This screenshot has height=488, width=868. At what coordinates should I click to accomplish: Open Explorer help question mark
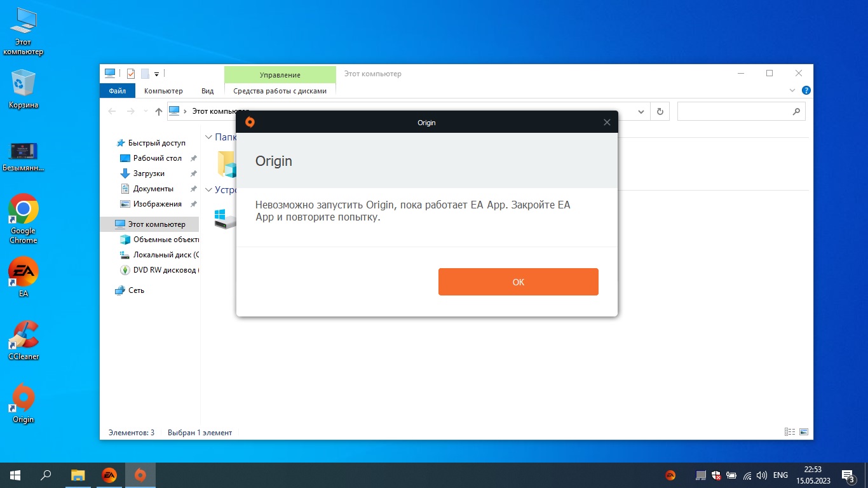pyautogui.click(x=806, y=90)
